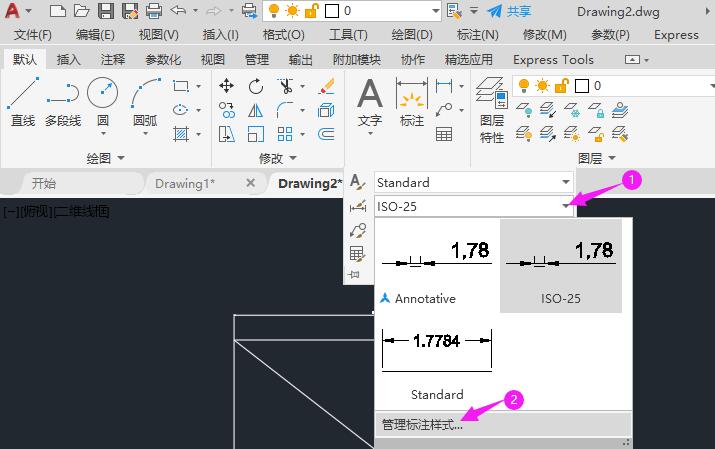The height and width of the screenshot is (449, 715).
Task: Select the ISO-25 dimension style thumbnail
Action: (561, 266)
